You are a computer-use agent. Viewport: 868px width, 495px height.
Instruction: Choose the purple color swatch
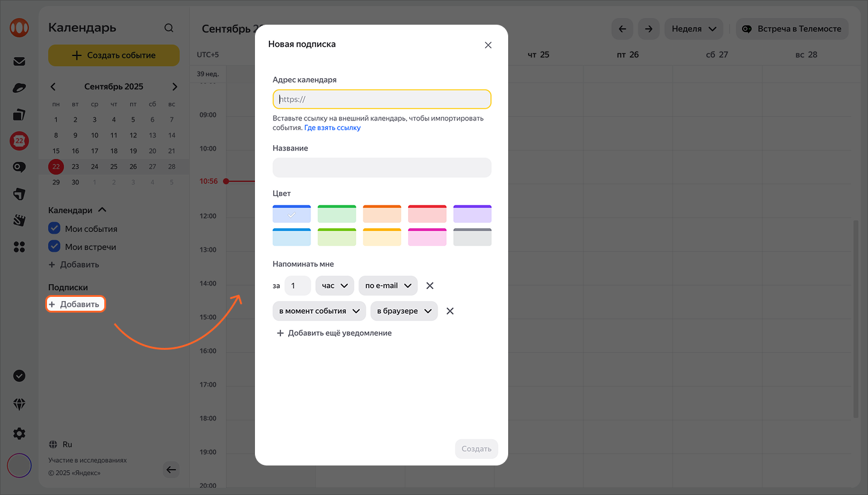tap(472, 214)
